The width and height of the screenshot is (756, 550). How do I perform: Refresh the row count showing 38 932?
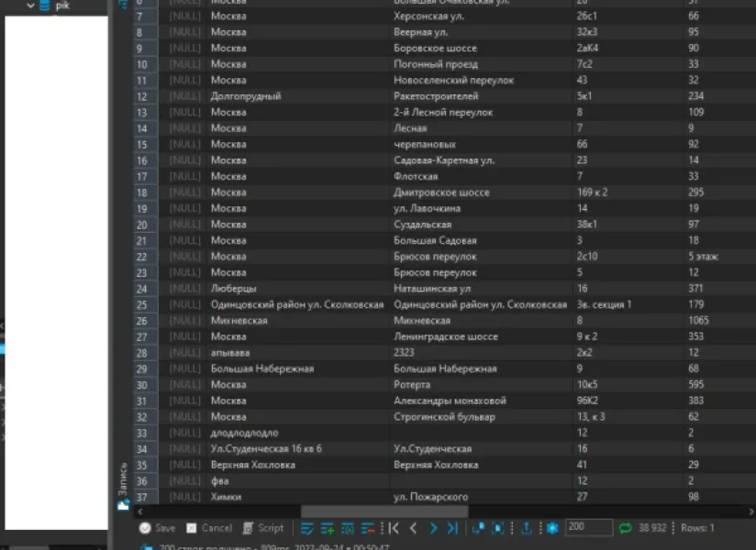[625, 528]
